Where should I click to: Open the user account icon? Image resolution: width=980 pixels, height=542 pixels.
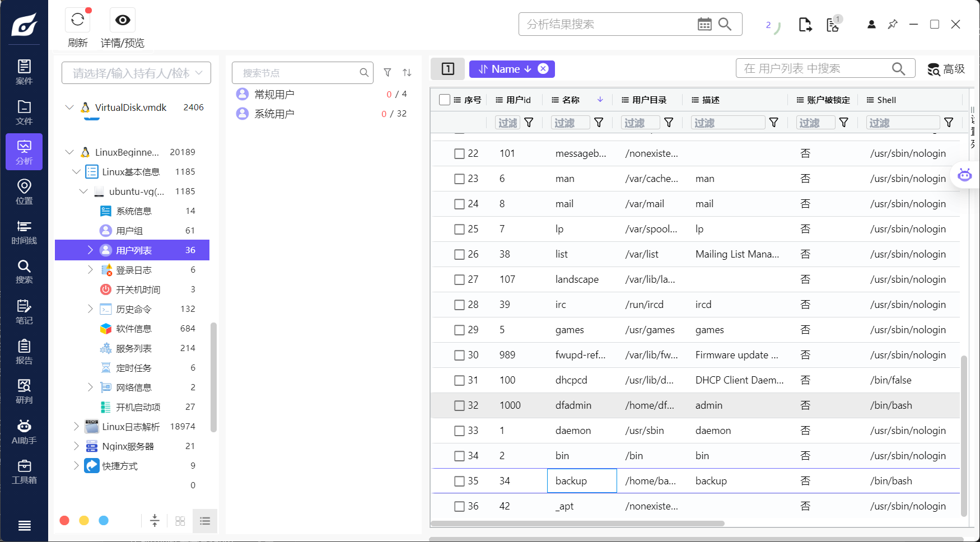click(x=871, y=24)
